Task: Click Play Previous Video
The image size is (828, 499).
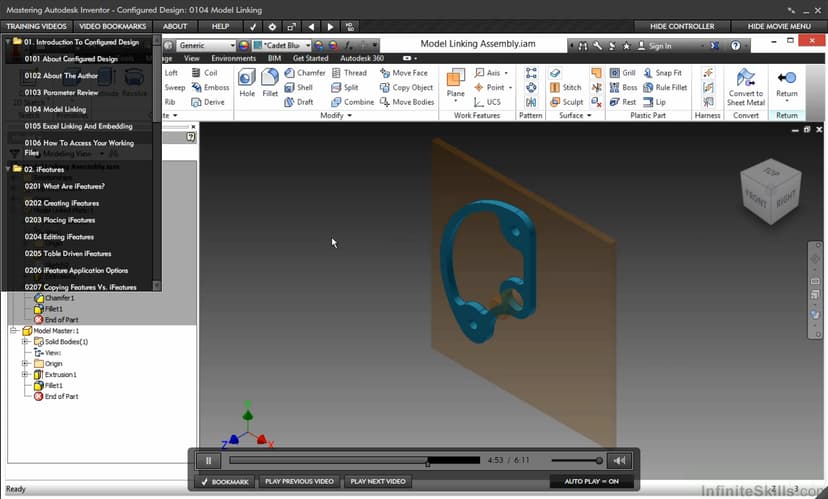Action: [299, 482]
